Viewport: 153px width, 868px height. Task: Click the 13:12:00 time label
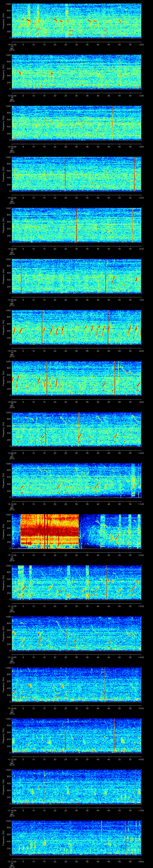12,606
